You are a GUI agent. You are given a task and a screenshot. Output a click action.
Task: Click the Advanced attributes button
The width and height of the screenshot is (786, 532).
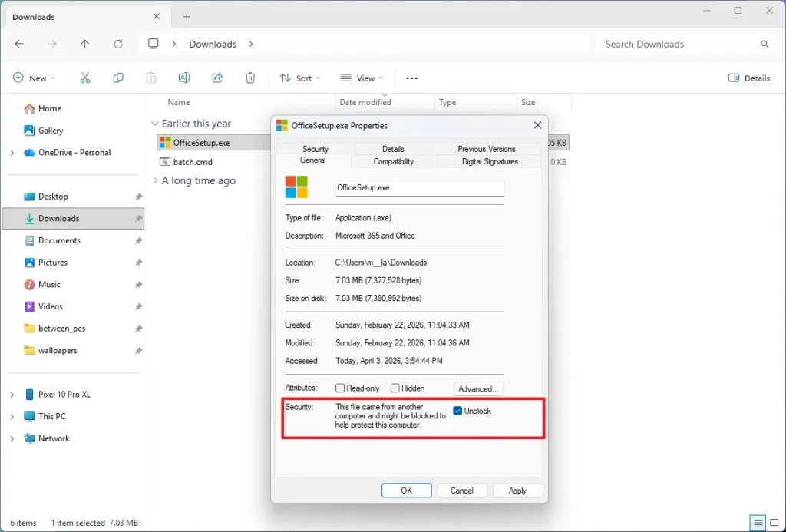(x=477, y=388)
